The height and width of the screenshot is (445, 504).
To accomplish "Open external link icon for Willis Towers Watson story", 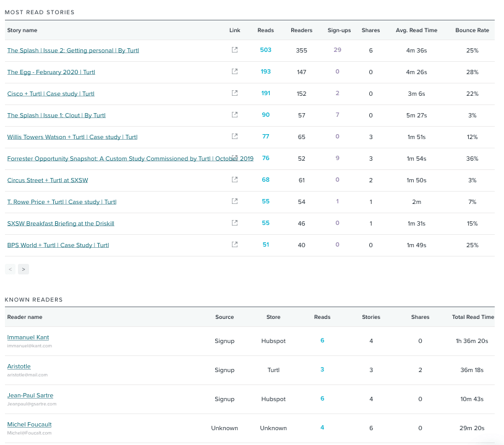I will pos(234,137).
